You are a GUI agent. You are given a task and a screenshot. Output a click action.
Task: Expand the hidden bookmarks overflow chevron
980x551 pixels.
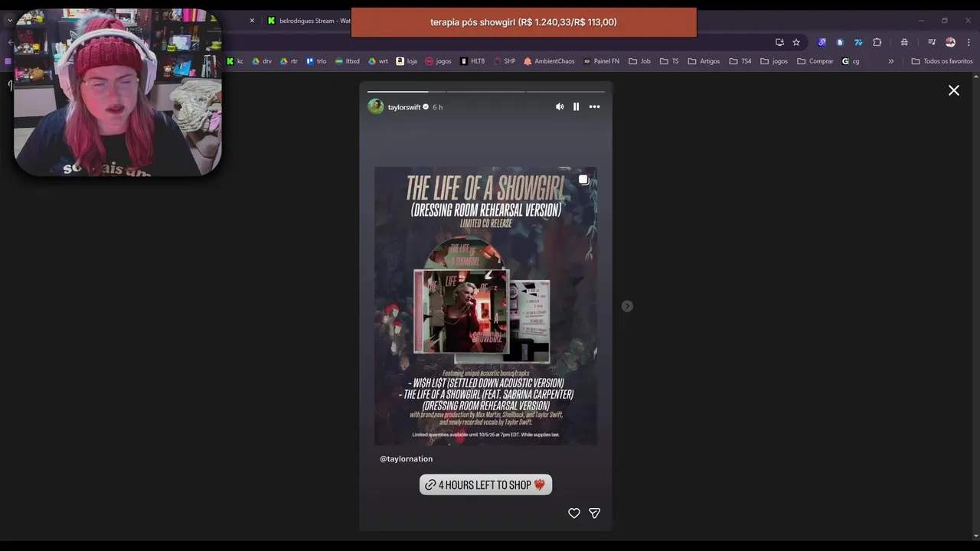(x=890, y=61)
